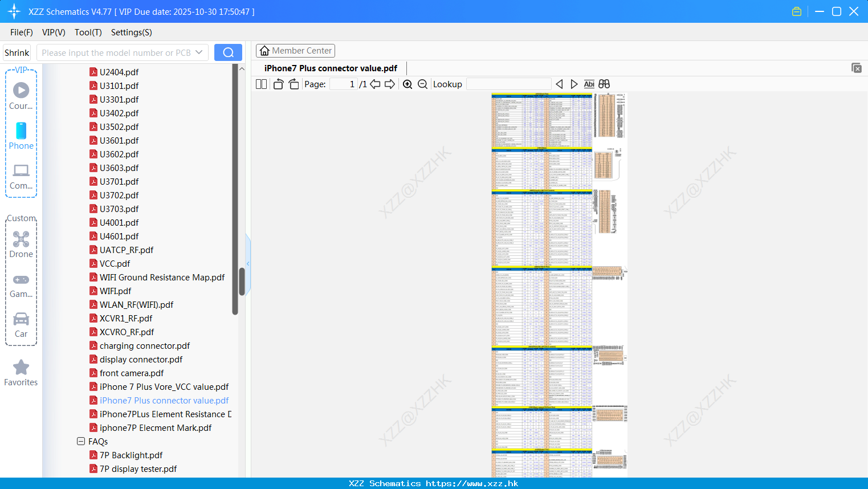
Task: Open the model number dropdown arrow
Action: point(199,52)
